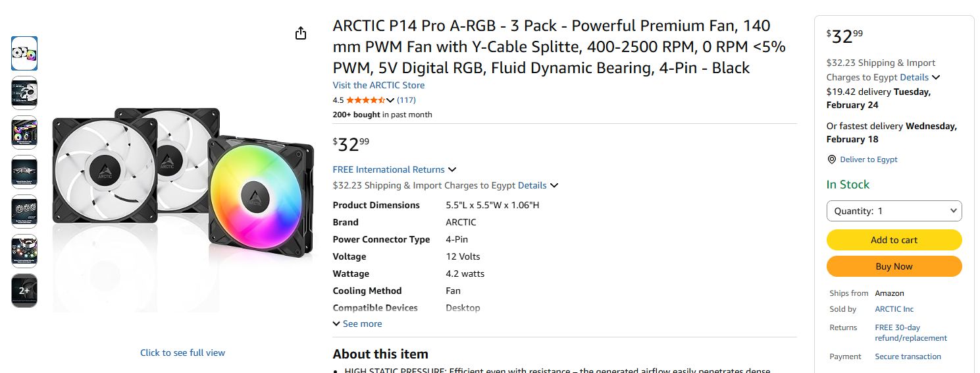Open the Quantity dropdown
Screen dimensions: 980x373
(894, 211)
